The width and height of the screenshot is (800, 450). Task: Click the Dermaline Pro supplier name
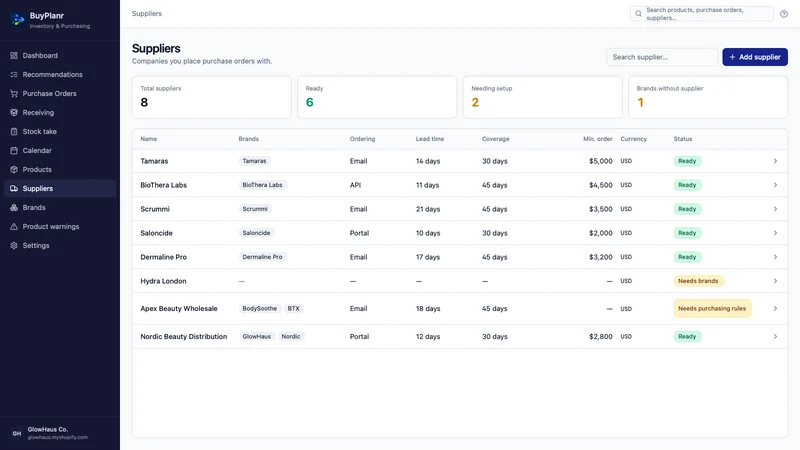pyautogui.click(x=163, y=257)
